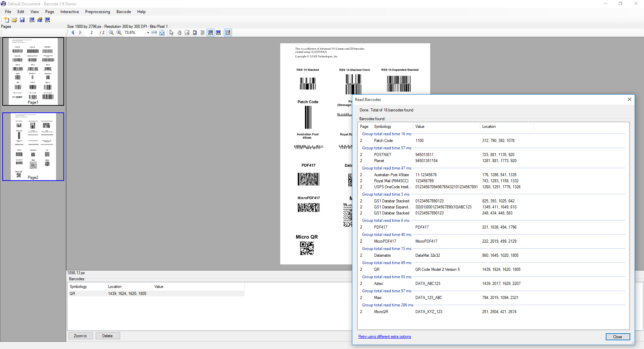Open the File menu

(8, 12)
